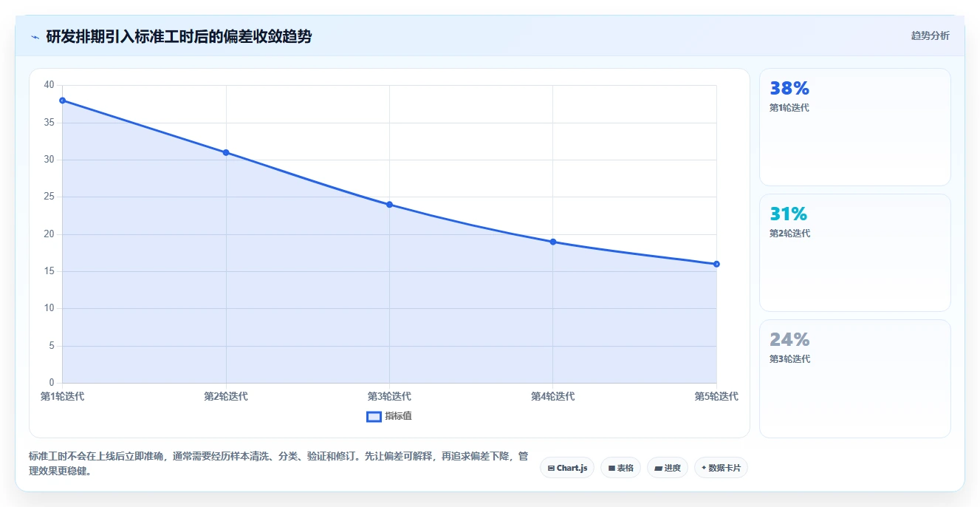980x507 pixels.
Task: Click the description paragraph starting 标准工时不会
Action: (278, 464)
